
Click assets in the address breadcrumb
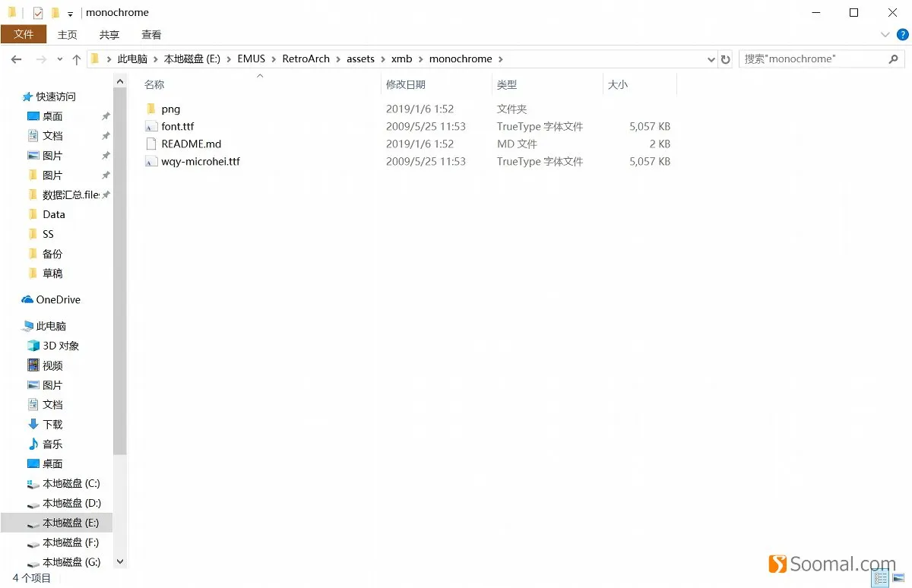pos(361,59)
